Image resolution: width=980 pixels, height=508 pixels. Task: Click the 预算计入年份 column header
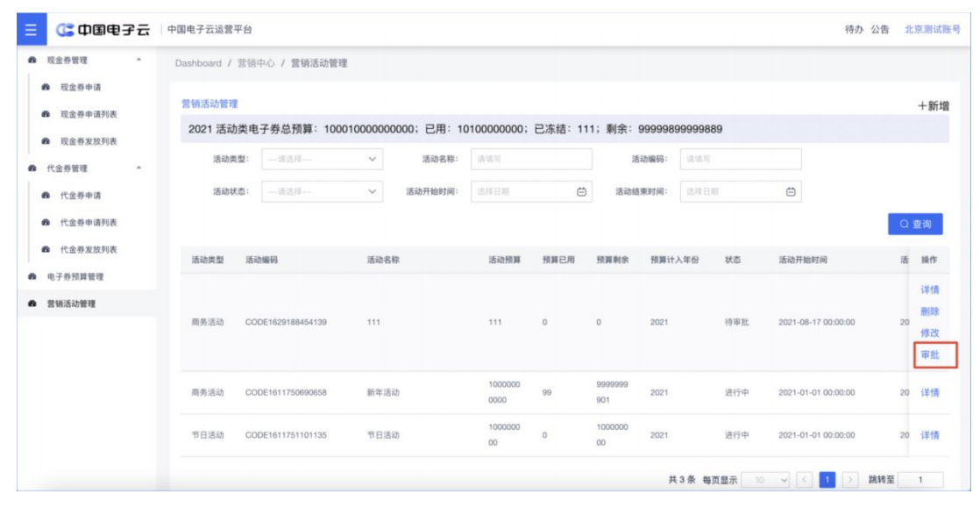pyautogui.click(x=674, y=260)
